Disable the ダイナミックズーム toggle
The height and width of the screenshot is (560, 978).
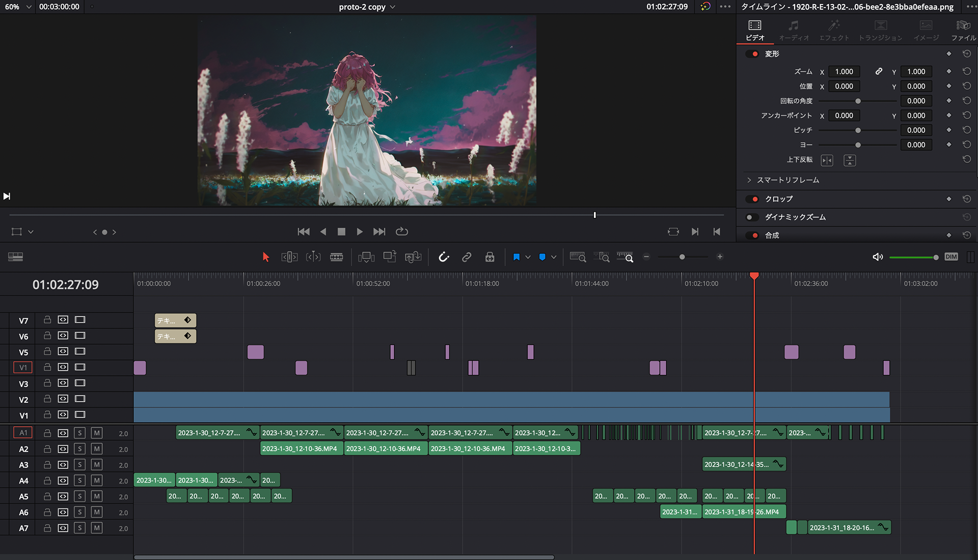coord(751,217)
